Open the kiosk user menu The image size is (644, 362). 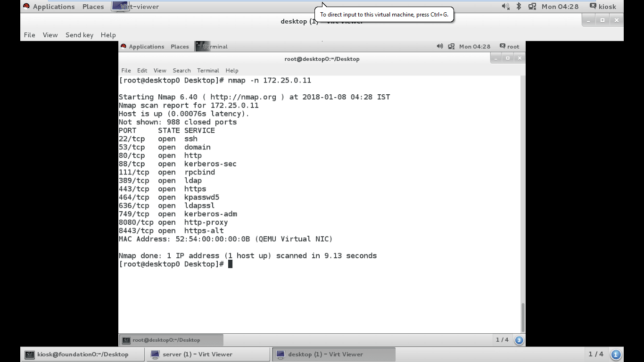pyautogui.click(x=603, y=7)
